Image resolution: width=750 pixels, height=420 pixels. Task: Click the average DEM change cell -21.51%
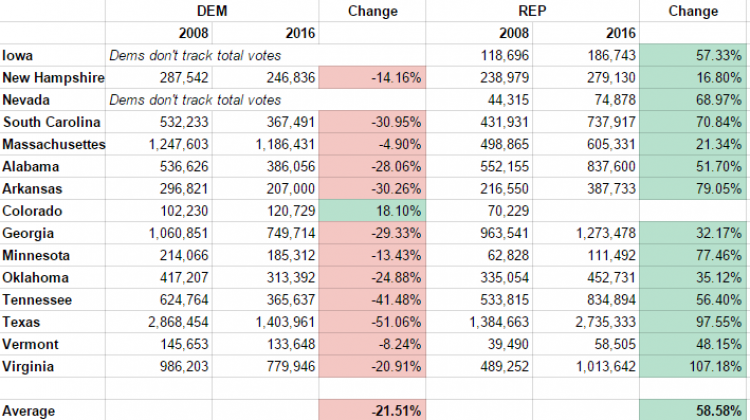(372, 410)
